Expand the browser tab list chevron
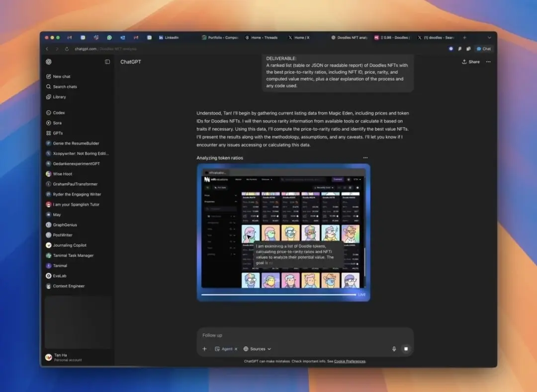The height and width of the screenshot is (392, 537). pyautogui.click(x=489, y=38)
